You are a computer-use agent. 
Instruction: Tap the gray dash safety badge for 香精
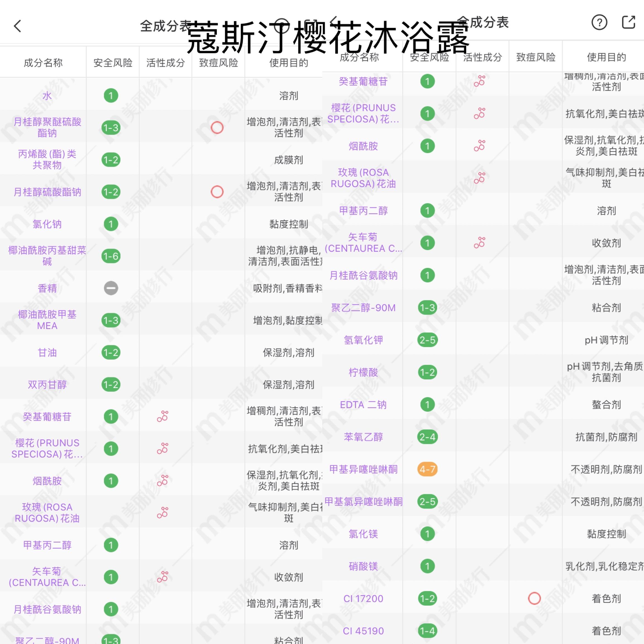point(110,289)
